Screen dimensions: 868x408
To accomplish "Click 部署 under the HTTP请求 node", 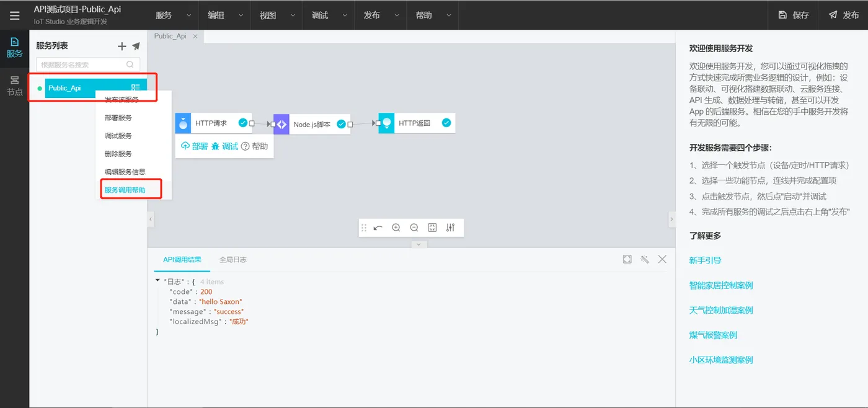I will coord(194,146).
